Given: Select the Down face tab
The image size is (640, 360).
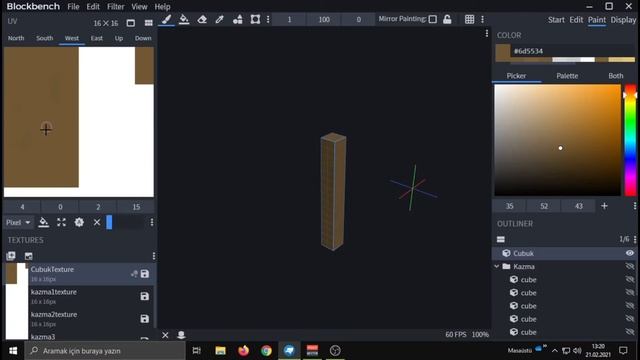Looking at the screenshot, I should 143,38.
